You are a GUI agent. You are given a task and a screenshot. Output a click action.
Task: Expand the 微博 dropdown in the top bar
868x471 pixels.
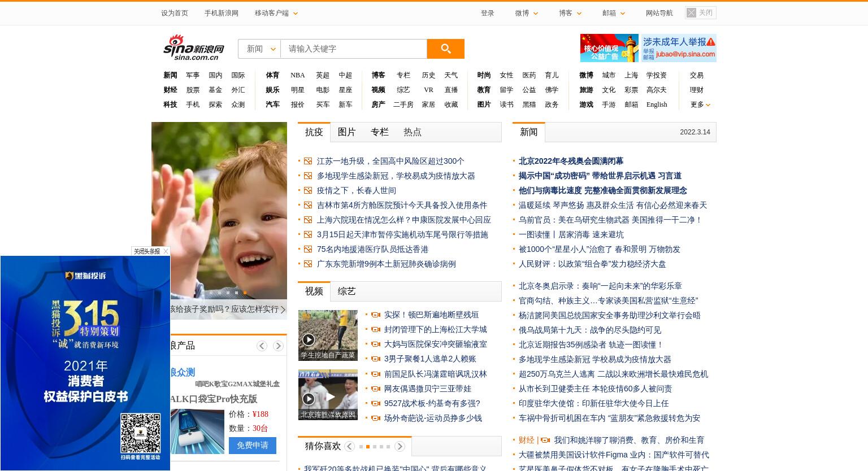527,13
